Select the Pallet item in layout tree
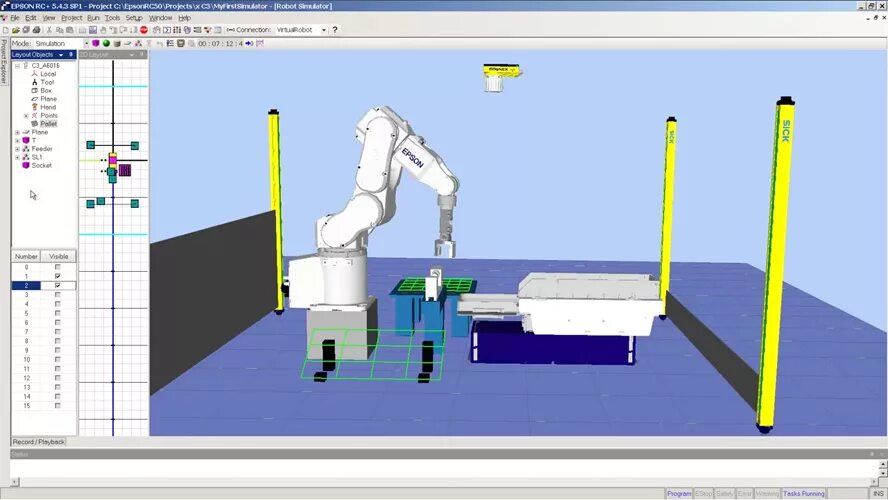888x500 pixels. coord(49,123)
